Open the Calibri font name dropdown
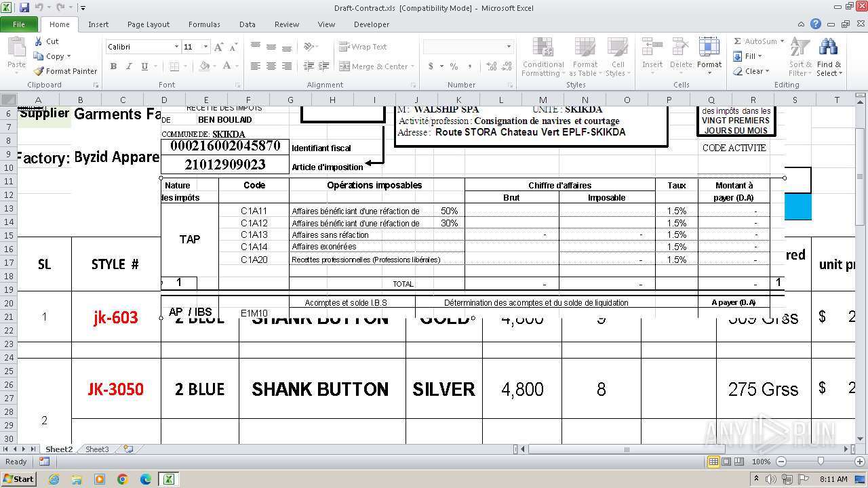This screenshot has height=488, width=868. click(x=176, y=47)
